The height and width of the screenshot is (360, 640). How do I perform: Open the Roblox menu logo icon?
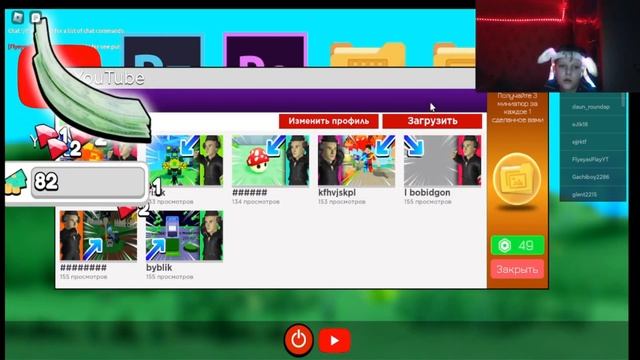pyautogui.click(x=18, y=17)
